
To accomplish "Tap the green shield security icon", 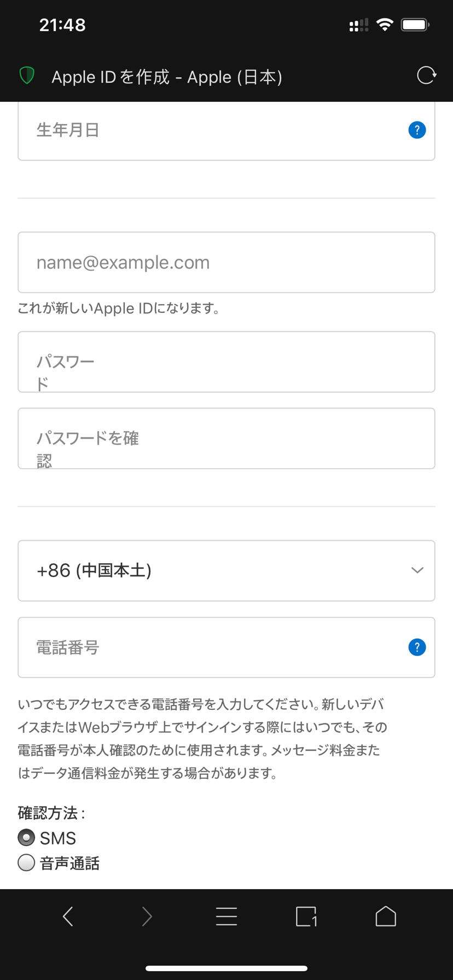I will 27,75.
